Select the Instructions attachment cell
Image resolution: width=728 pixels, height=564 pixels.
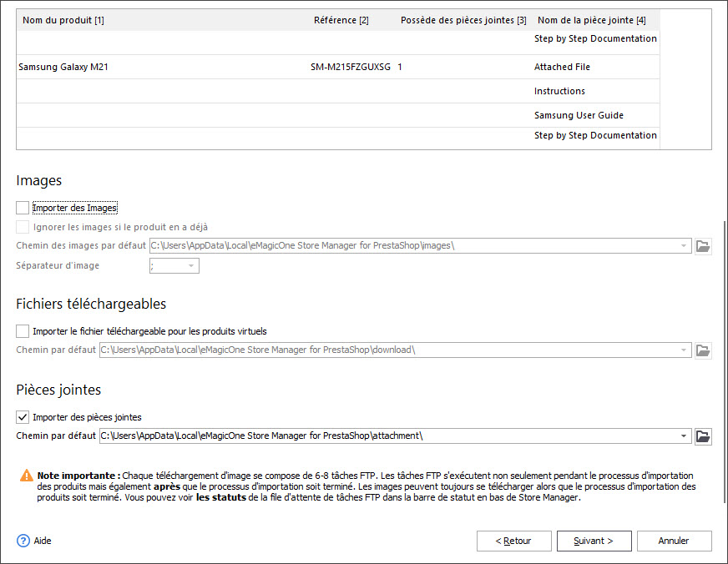[x=596, y=91]
